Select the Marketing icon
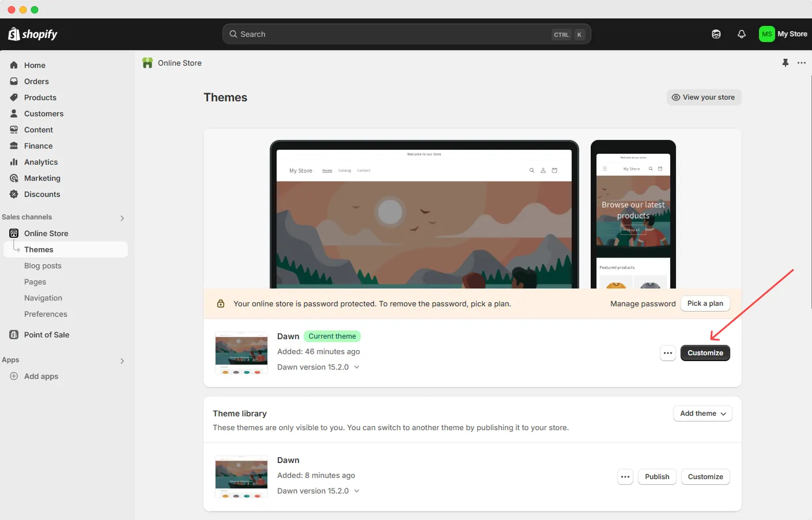The image size is (812, 520). click(13, 178)
